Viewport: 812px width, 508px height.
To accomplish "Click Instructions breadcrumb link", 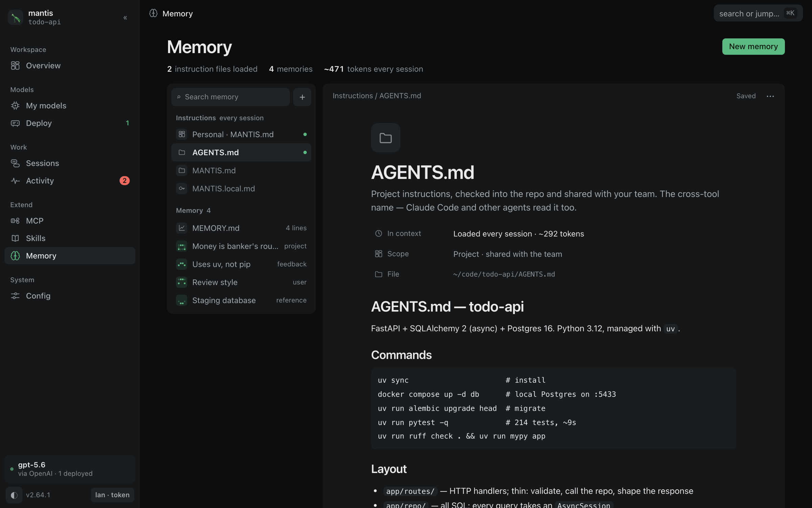I will tap(353, 96).
